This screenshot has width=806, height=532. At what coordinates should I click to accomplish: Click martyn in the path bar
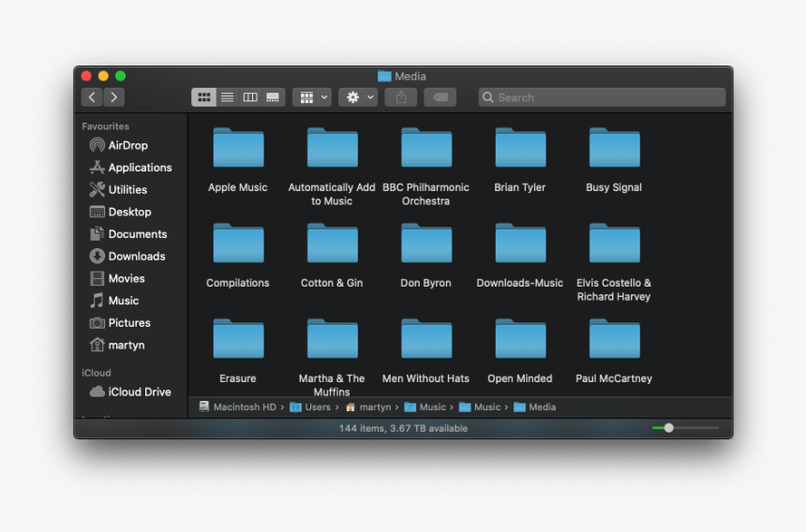coord(368,407)
